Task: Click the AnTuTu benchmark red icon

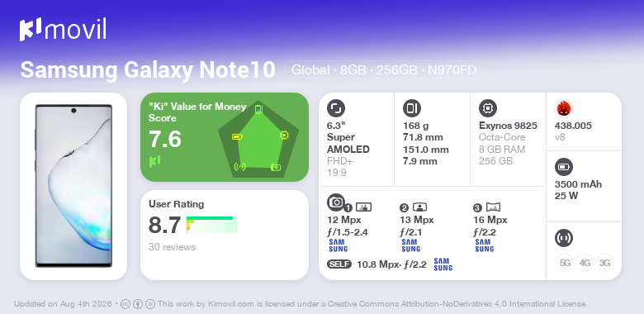Action: pos(564,108)
